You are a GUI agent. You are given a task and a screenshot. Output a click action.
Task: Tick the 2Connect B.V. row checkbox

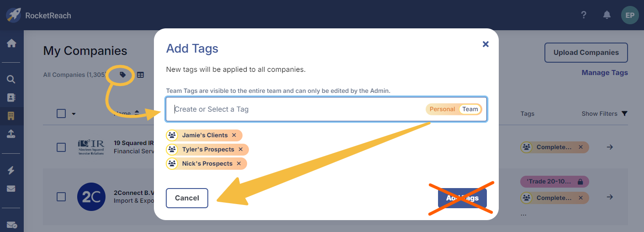61,197
